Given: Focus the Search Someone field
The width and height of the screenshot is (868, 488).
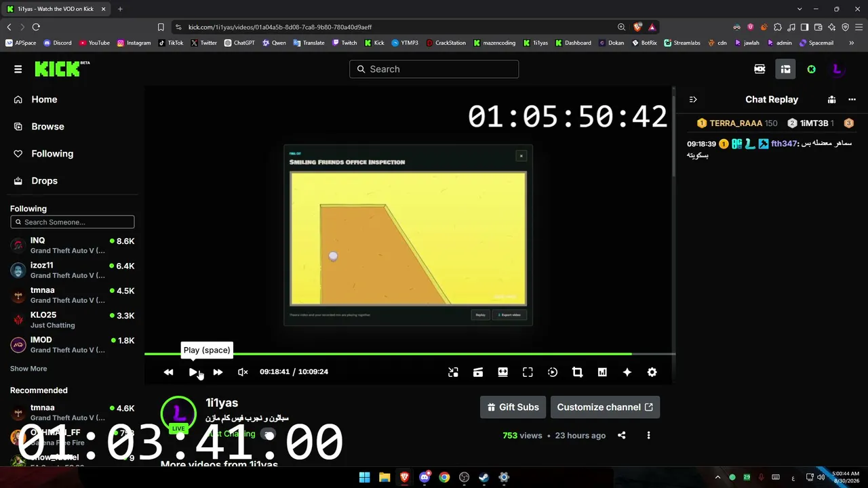Looking at the screenshot, I should click(73, 222).
